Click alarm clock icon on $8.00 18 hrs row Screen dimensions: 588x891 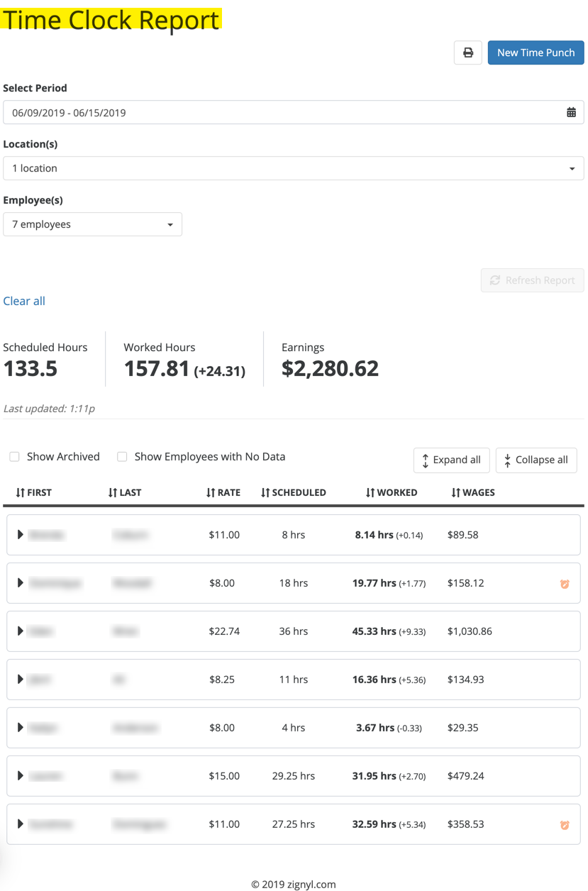coord(565,584)
